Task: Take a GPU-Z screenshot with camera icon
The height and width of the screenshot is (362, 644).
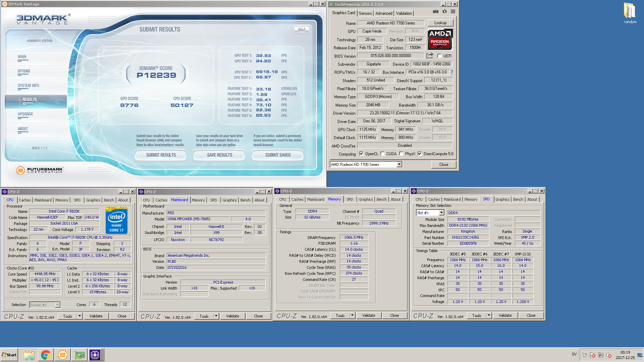Action: [435, 12]
